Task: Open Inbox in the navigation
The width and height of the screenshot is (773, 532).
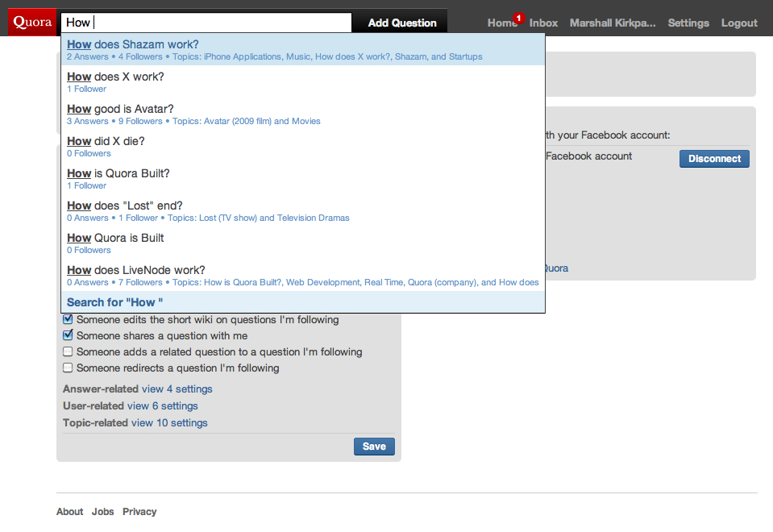Action: click(543, 23)
